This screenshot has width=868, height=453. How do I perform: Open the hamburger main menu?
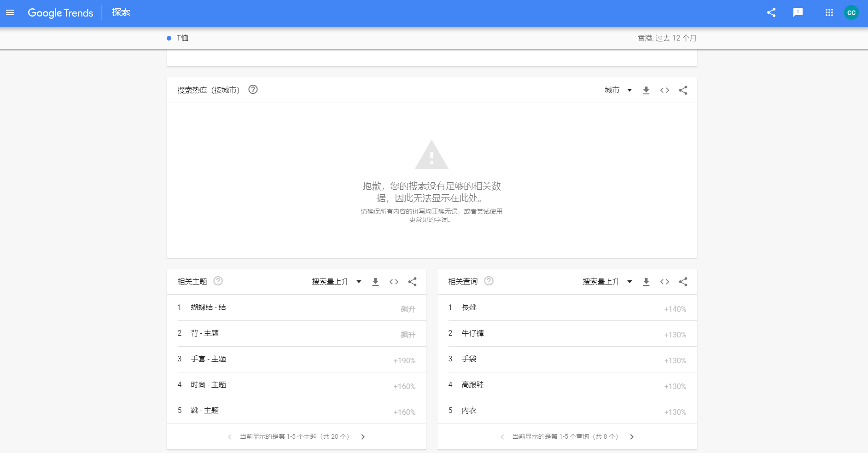(10, 13)
